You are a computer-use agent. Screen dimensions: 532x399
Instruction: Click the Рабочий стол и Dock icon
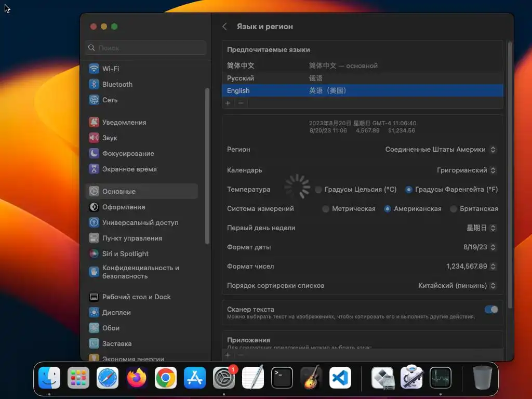pyautogui.click(x=94, y=297)
